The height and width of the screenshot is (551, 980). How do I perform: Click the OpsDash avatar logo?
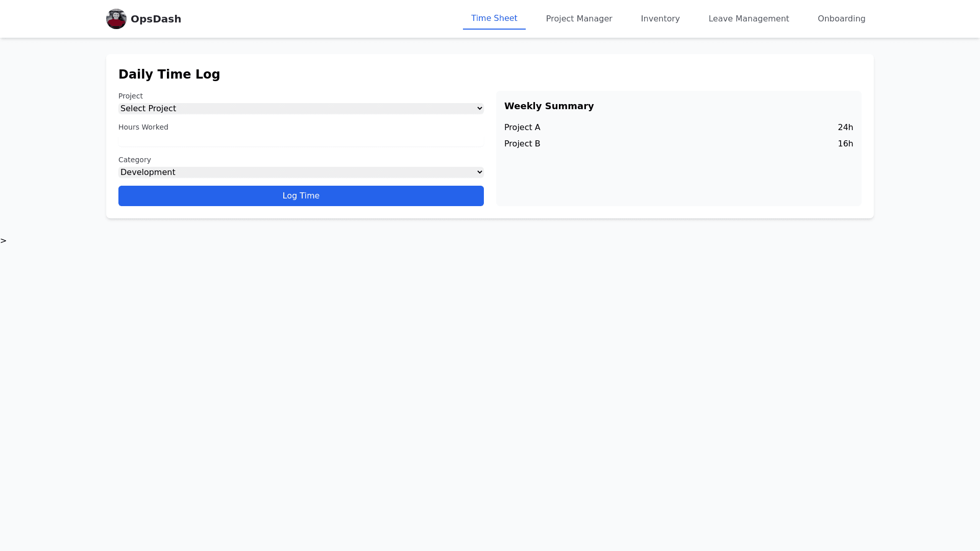116,19
